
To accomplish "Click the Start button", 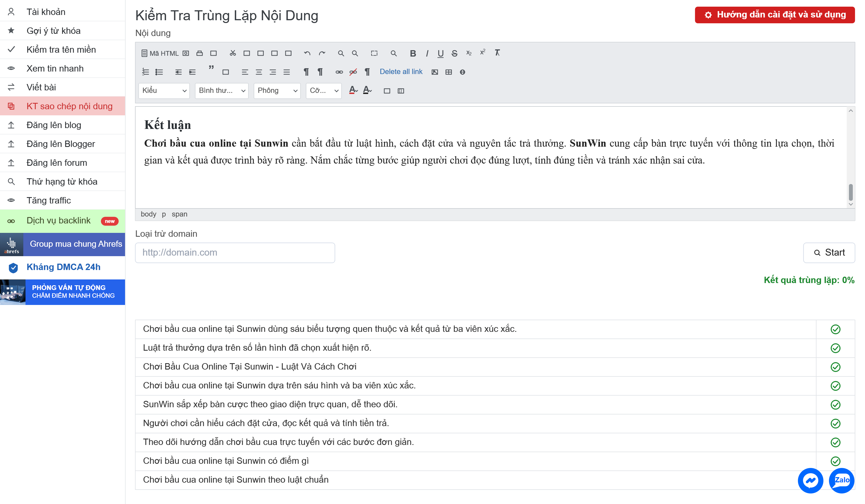I will [x=829, y=253].
